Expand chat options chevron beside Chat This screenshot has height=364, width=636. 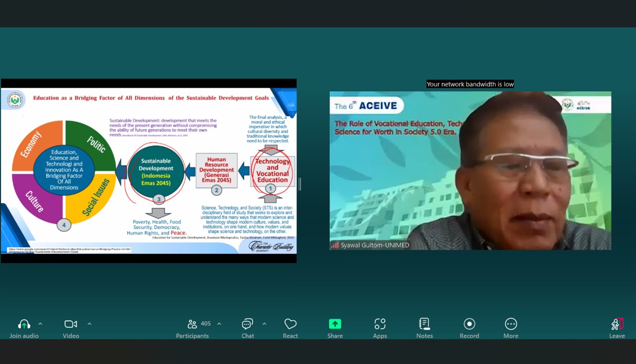264,324
